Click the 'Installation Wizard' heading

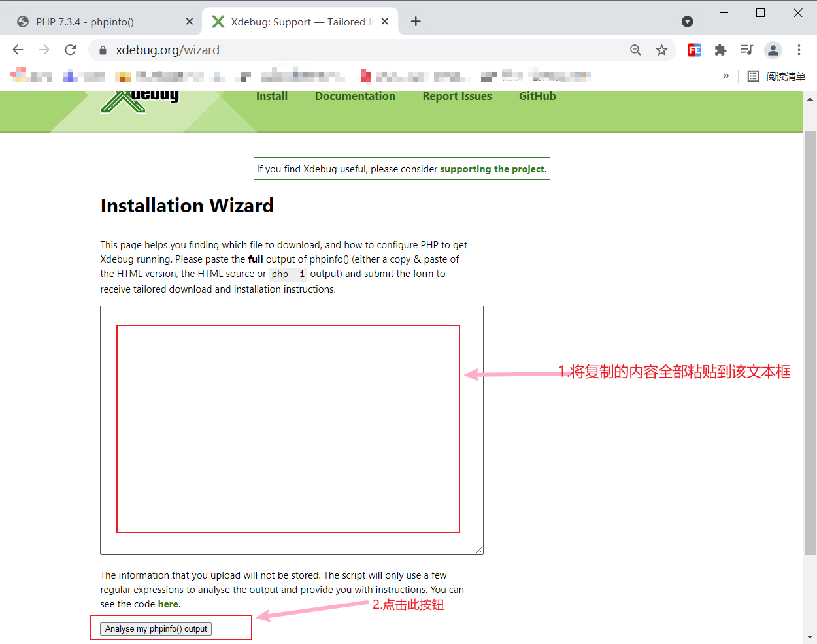(x=187, y=206)
